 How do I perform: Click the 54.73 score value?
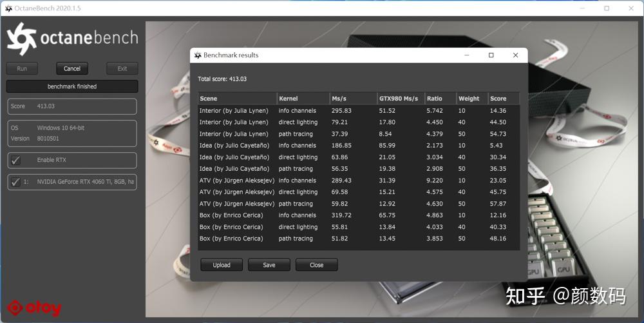tap(498, 134)
